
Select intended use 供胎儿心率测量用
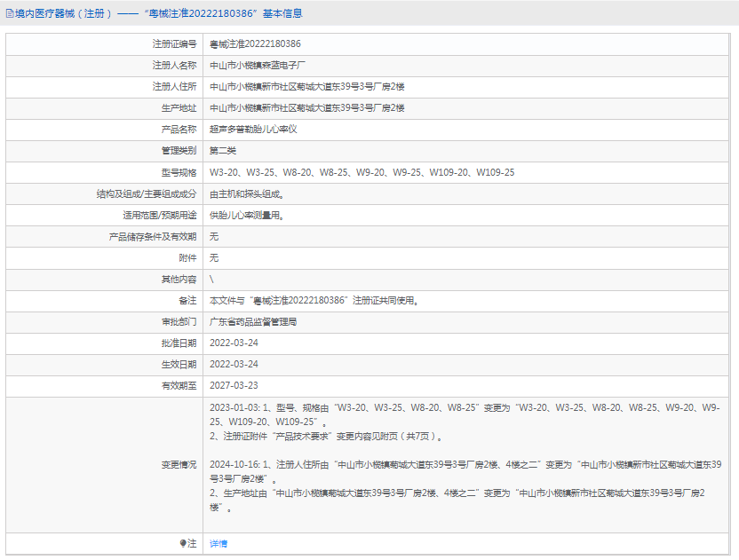(x=247, y=216)
